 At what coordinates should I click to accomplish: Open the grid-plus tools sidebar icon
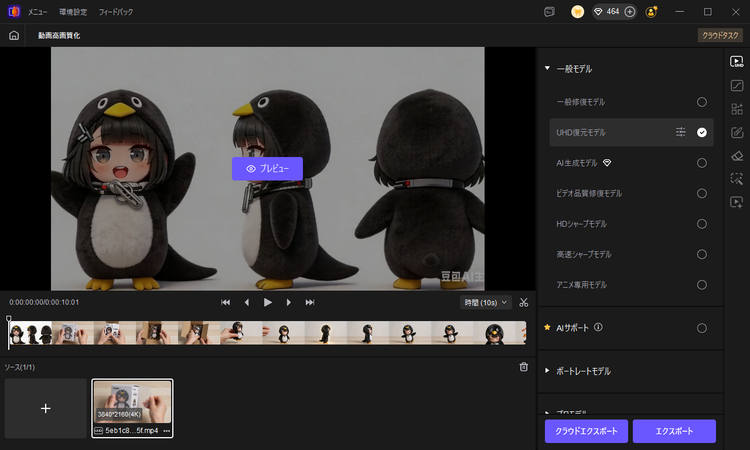pyautogui.click(x=737, y=109)
